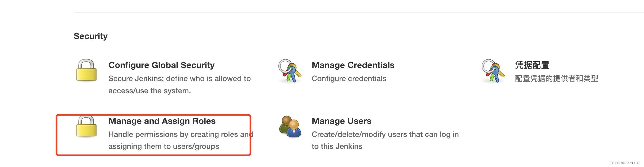The width and height of the screenshot is (644, 167).
Task: Click the Manage Users people icon
Action: pyautogui.click(x=290, y=126)
